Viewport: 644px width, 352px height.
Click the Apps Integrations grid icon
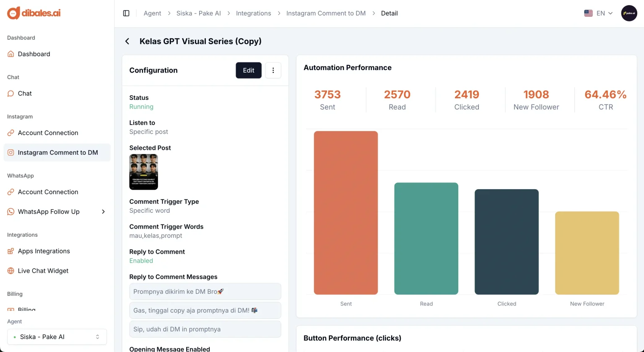pyautogui.click(x=10, y=251)
